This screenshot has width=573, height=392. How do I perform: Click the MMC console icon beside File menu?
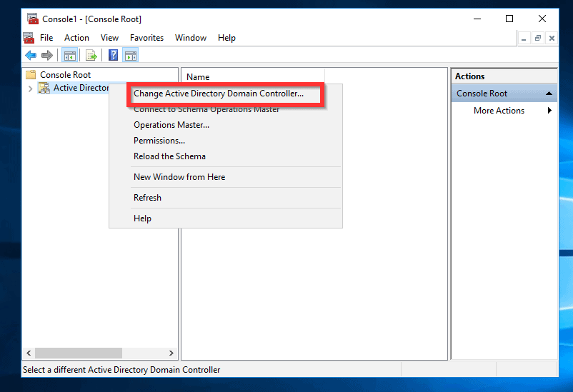click(x=29, y=38)
